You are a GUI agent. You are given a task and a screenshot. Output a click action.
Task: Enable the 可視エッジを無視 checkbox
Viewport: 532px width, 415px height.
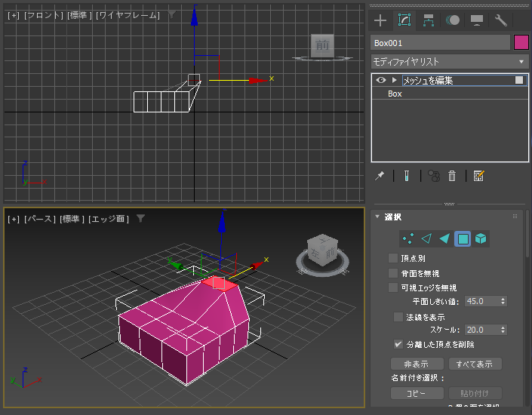(x=393, y=287)
